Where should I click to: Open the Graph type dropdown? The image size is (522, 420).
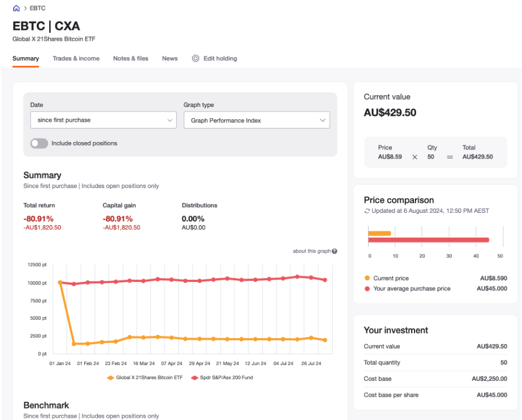coord(256,120)
